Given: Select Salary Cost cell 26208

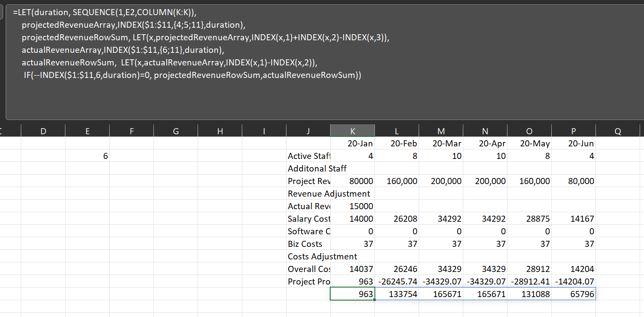Looking at the screenshot, I should pyautogui.click(x=397, y=219).
